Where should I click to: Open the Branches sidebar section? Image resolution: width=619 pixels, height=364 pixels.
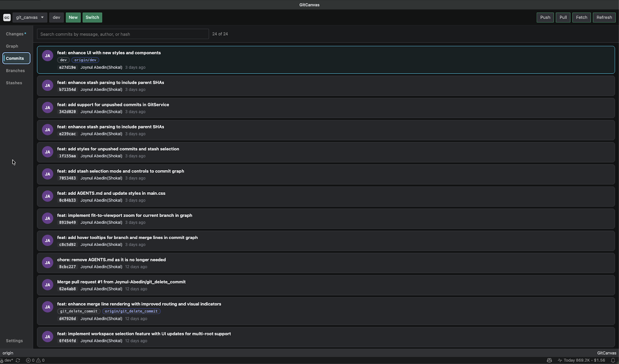[15, 71]
